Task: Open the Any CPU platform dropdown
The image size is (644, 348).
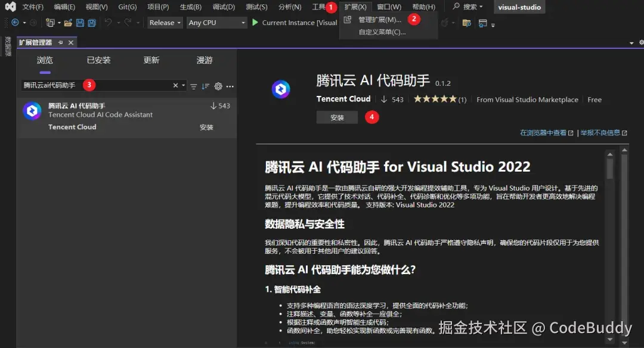Action: click(x=216, y=22)
